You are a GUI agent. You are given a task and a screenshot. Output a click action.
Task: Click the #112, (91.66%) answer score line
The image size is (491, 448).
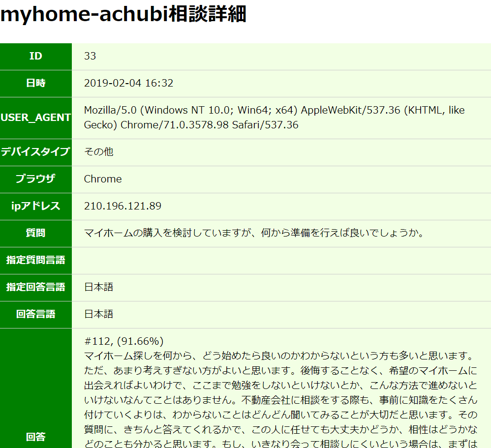click(x=124, y=341)
